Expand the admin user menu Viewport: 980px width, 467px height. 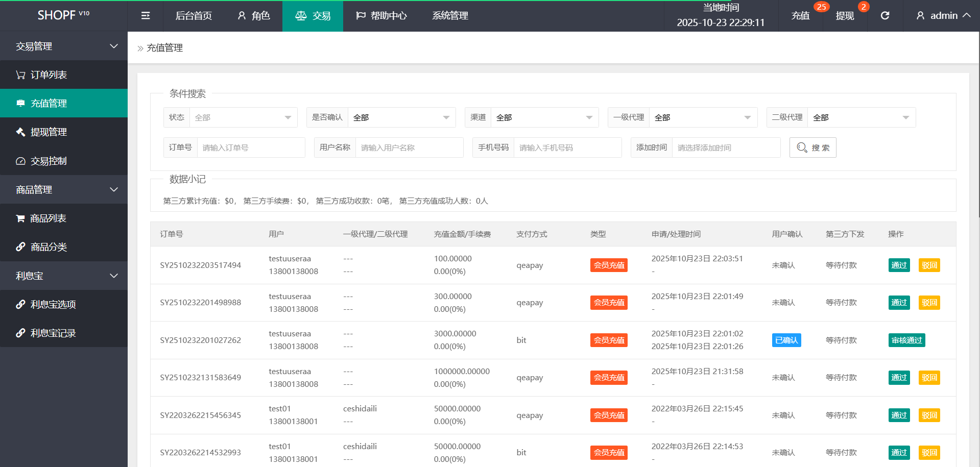click(943, 16)
